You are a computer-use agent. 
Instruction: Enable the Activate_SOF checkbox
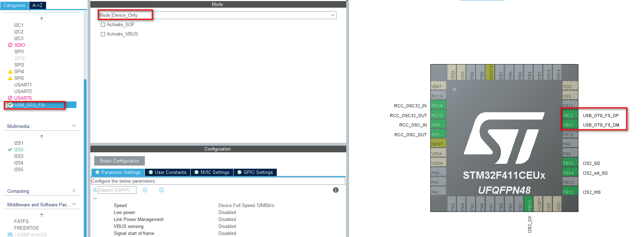click(x=103, y=25)
